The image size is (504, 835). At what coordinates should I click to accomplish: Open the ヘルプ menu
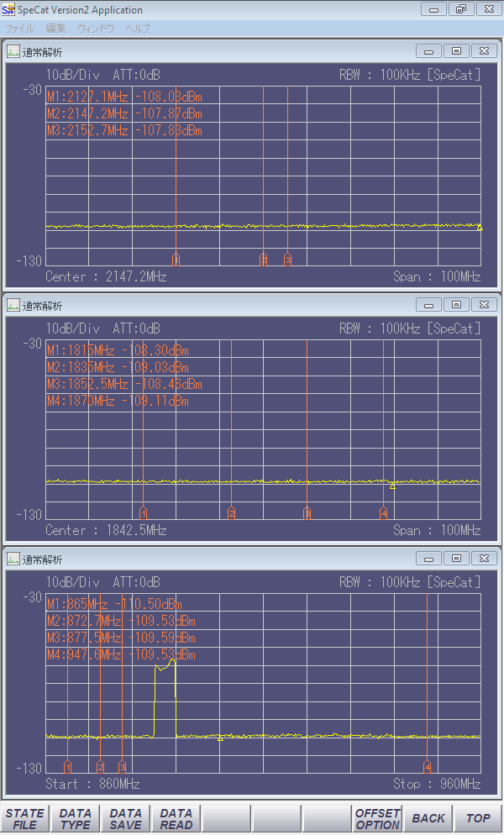138,29
